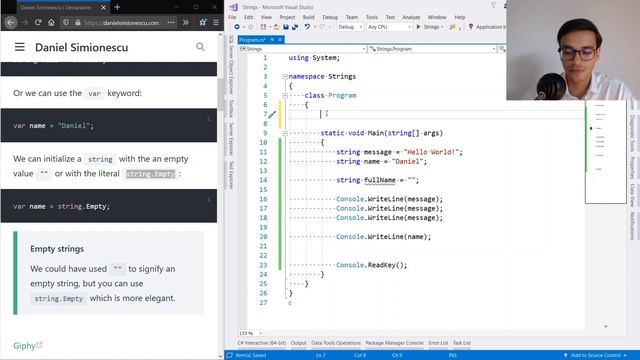Open Firefox what's new gift icon

(203, 22)
